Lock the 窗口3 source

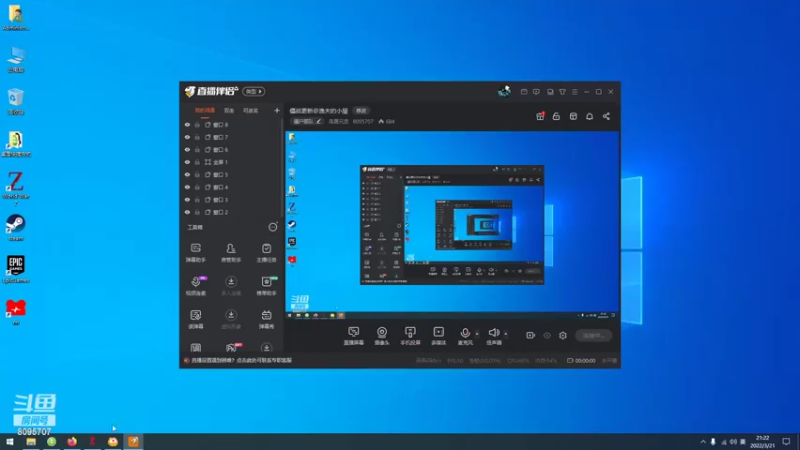point(197,199)
